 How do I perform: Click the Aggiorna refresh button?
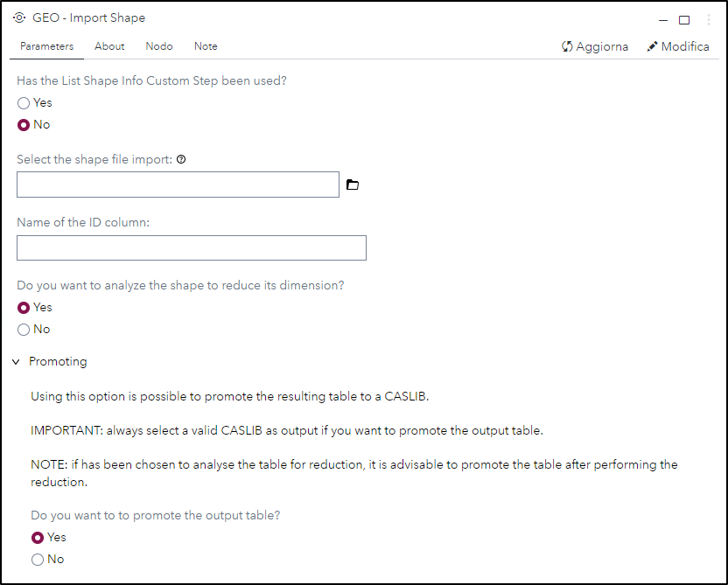pos(595,46)
